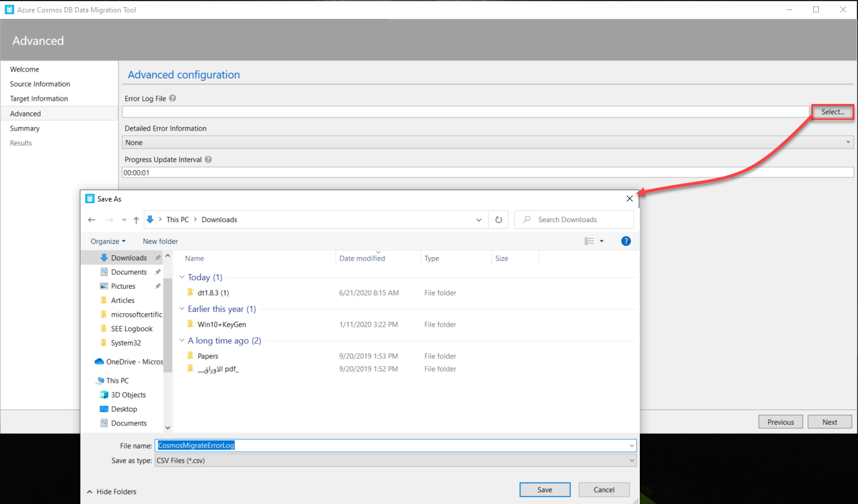
Task: Expand address bar previous locations dropdown
Action: [479, 220]
